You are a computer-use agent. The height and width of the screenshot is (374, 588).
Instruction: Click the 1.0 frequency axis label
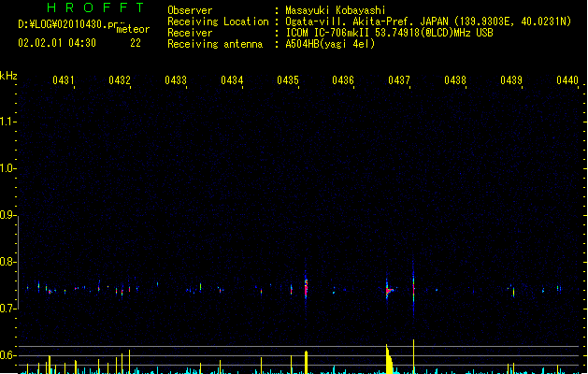coord(7,168)
